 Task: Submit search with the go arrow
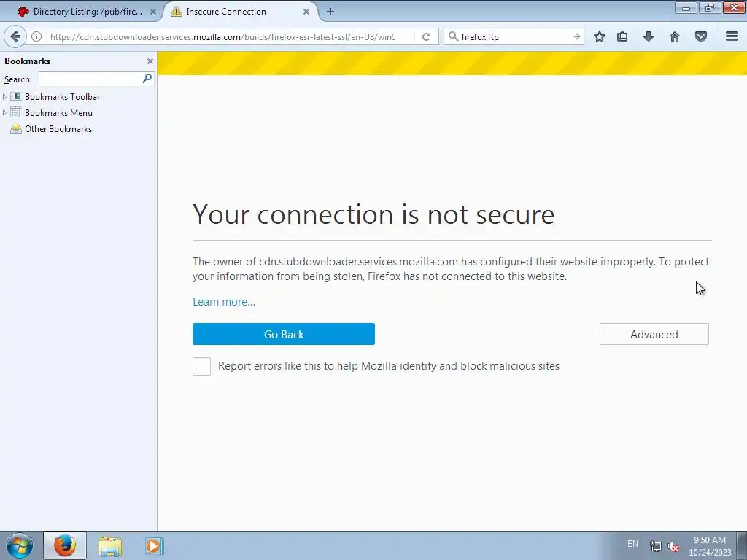pyautogui.click(x=576, y=36)
